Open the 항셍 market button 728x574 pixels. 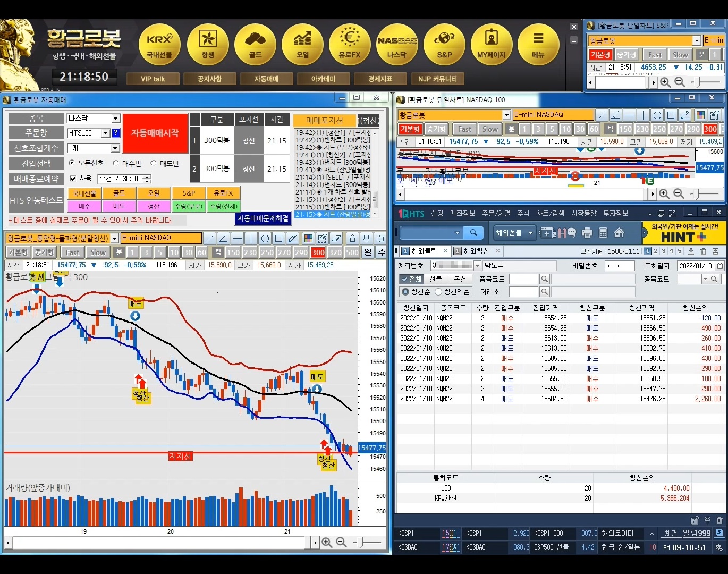click(x=208, y=45)
